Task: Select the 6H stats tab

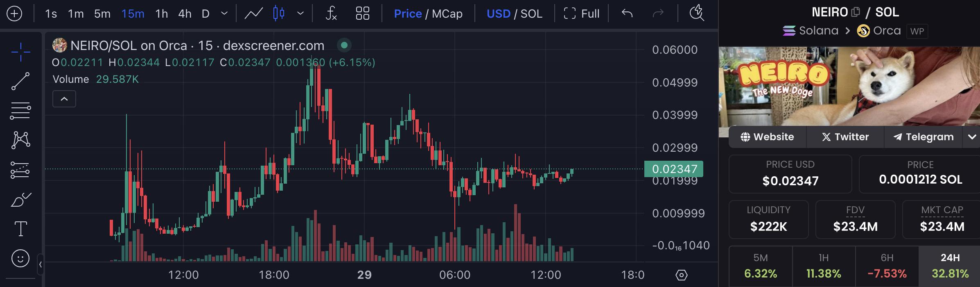Action: click(x=887, y=266)
